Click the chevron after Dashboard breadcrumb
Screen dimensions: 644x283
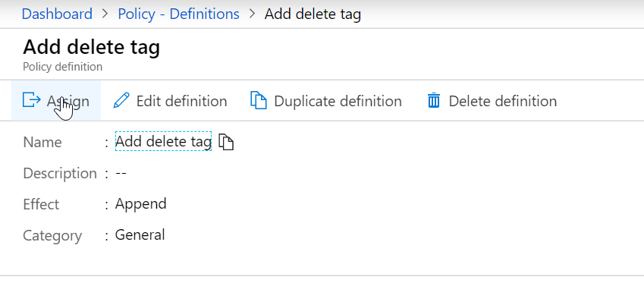[105, 14]
